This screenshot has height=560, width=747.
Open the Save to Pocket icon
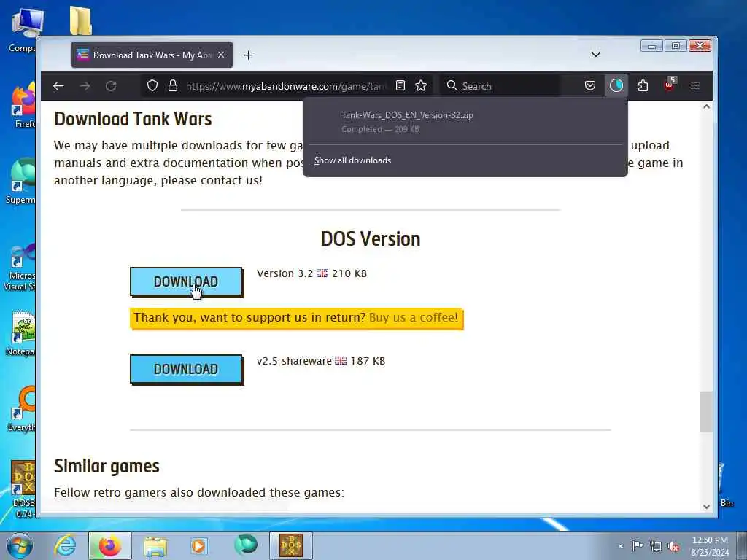[x=589, y=86]
